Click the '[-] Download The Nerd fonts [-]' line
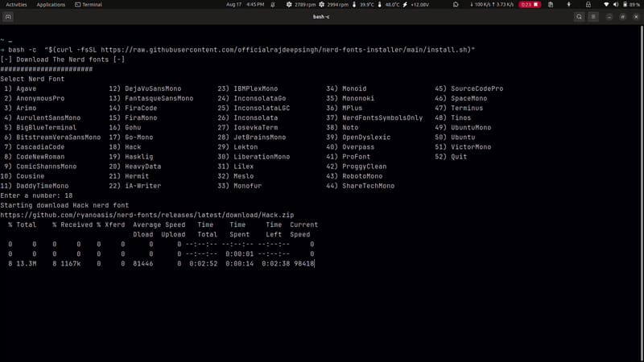This screenshot has width=644, height=362. (x=63, y=60)
